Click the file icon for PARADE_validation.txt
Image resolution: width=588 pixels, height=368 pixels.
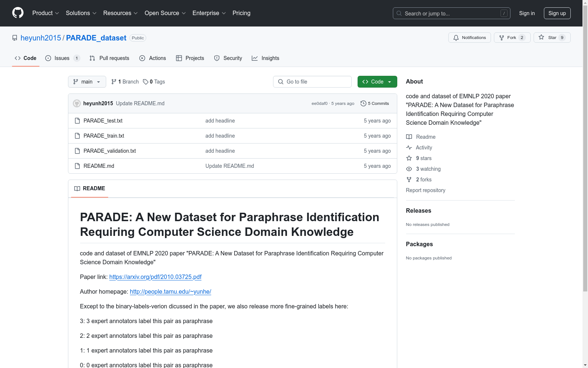coord(77,151)
